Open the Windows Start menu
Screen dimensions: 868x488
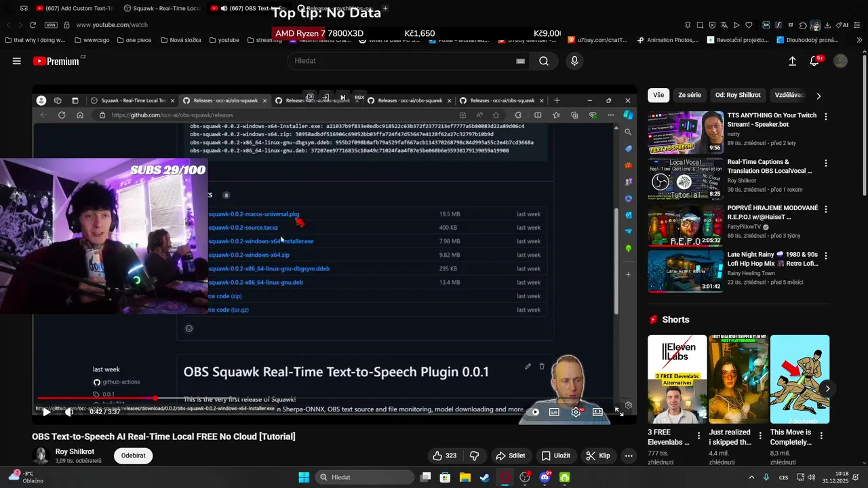[304, 477]
